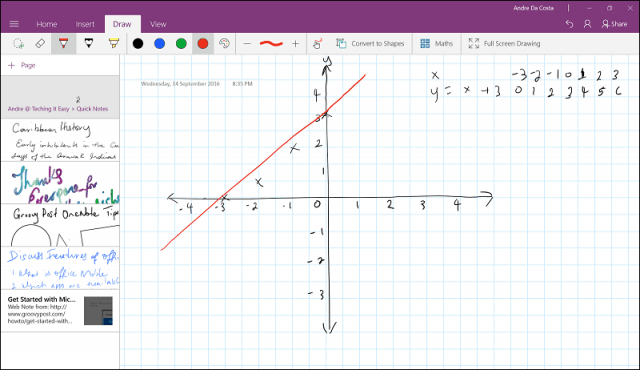Open the hamburger navigation menu
This screenshot has width=640, height=370.
click(x=14, y=24)
